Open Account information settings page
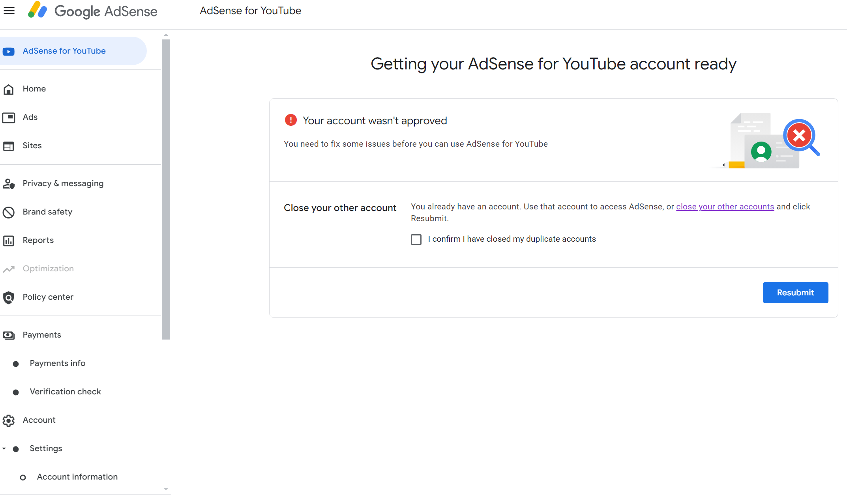This screenshot has width=847, height=504. coord(77,476)
